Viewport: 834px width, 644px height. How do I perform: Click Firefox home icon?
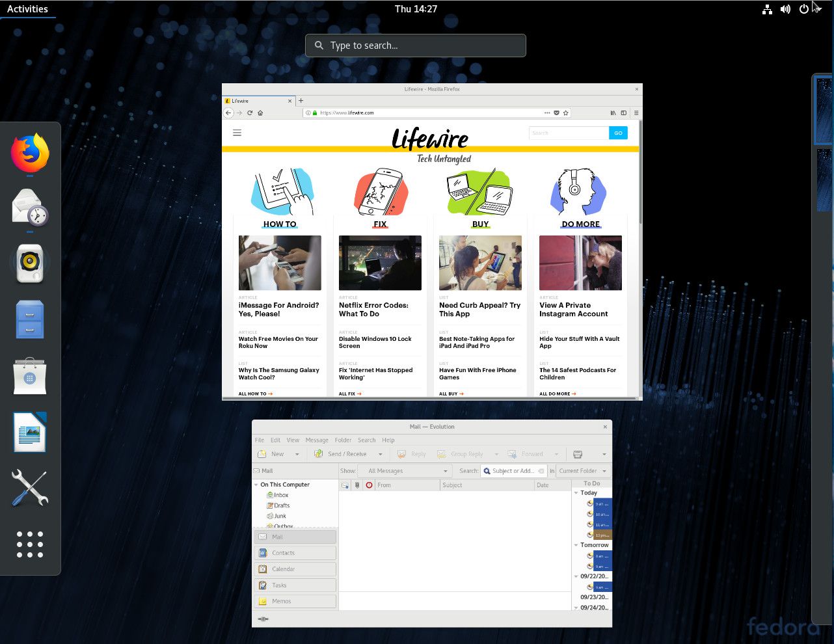coord(260,113)
